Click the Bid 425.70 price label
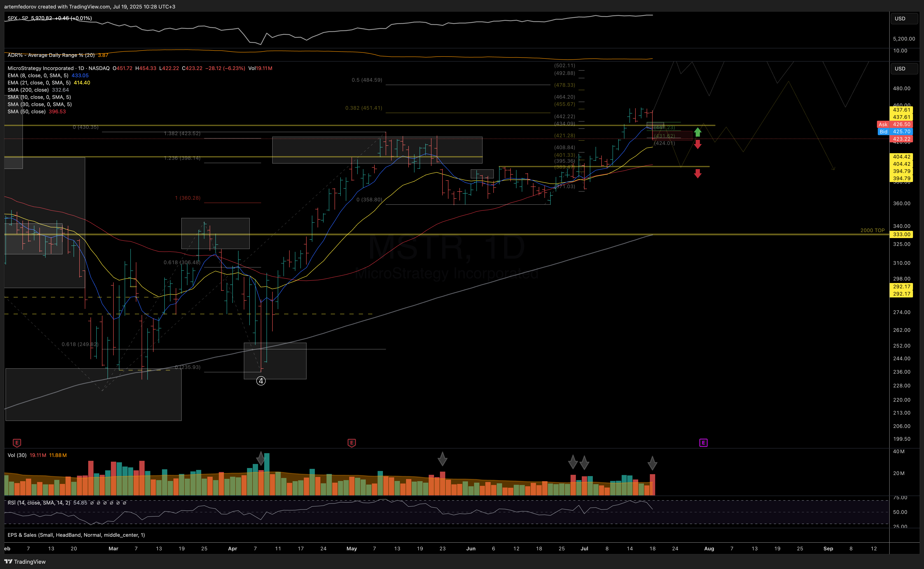The image size is (924, 569). (895, 131)
